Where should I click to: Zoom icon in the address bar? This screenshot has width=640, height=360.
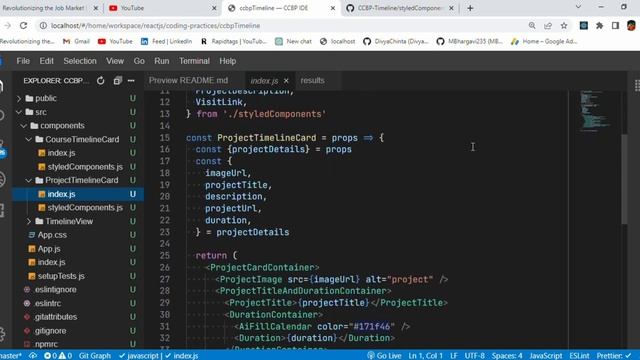532,25
